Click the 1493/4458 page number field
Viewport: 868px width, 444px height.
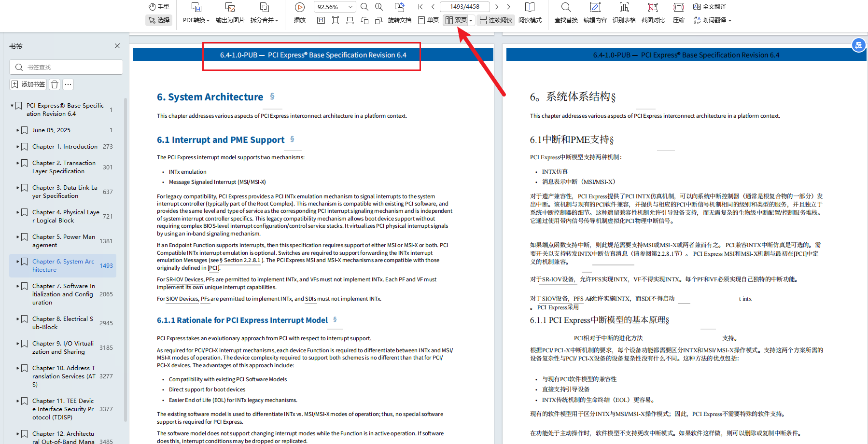(x=465, y=7)
